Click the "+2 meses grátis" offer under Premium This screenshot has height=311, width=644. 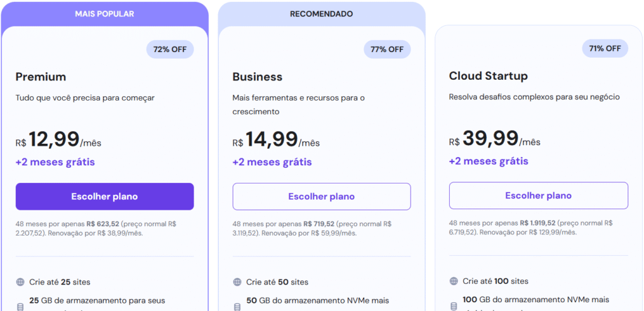(x=55, y=162)
